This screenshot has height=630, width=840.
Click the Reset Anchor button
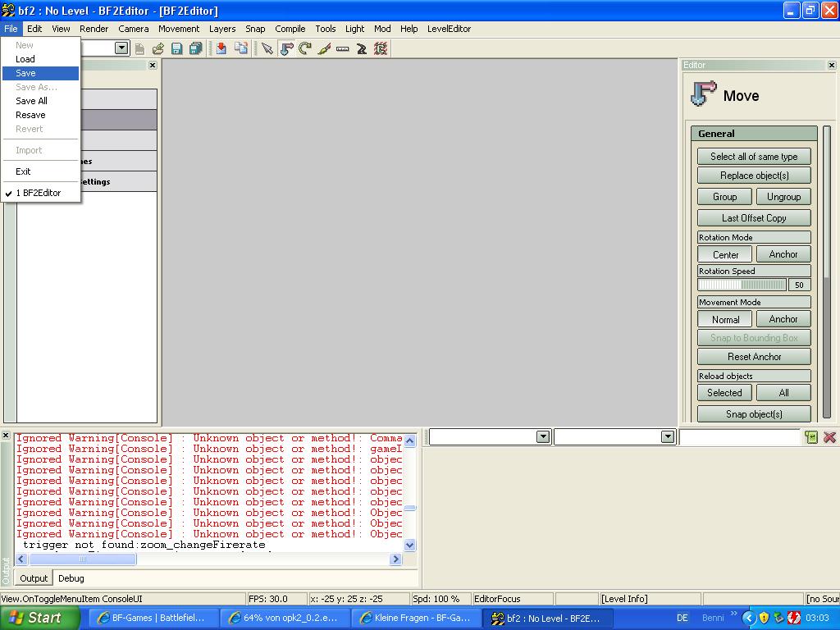[x=754, y=357]
